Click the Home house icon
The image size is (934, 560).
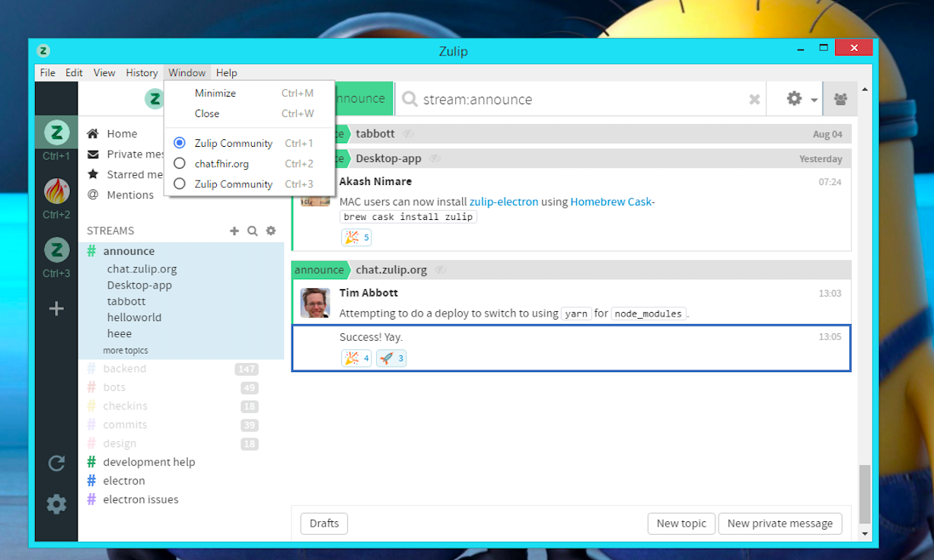pos(93,133)
